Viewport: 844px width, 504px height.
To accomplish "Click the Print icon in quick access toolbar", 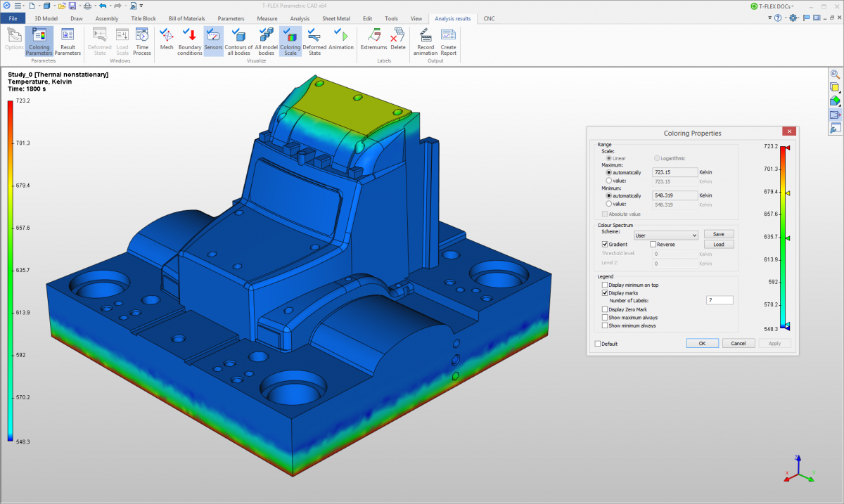I will (87, 6).
